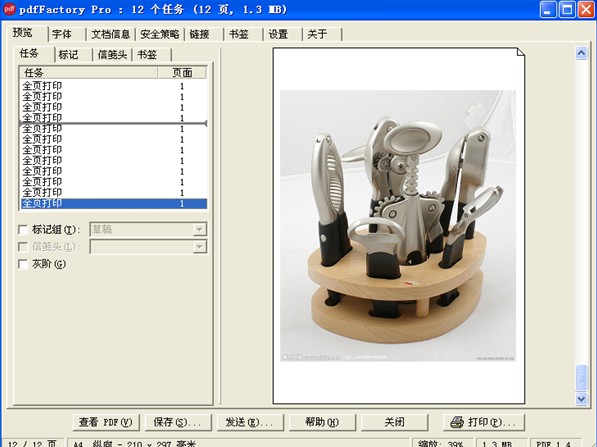Screen dimensions: 597x447
Task: Select the 任务 sub-tab
Action: (x=34, y=54)
